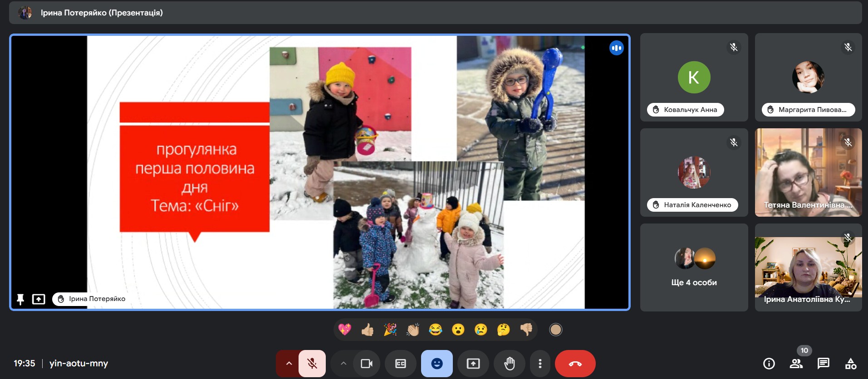
Task: Send the surprised face emoji
Action: pos(458,330)
